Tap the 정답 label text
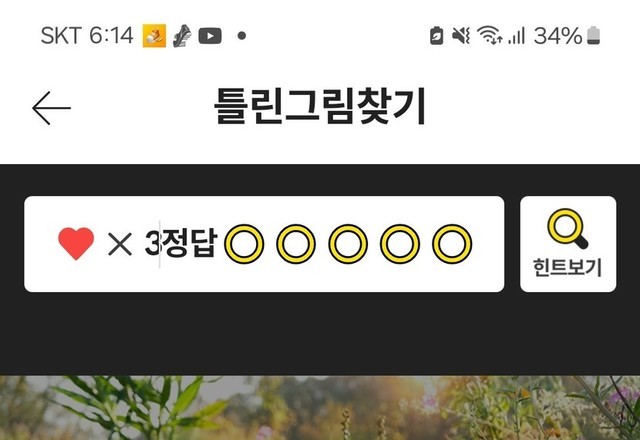Screen dimensions: 640x440 click(x=189, y=243)
